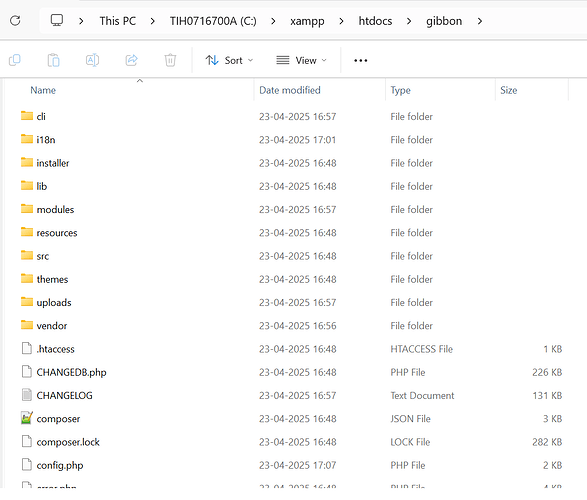Open the View dropdown menu
The height and width of the screenshot is (500, 587).
coord(301,60)
